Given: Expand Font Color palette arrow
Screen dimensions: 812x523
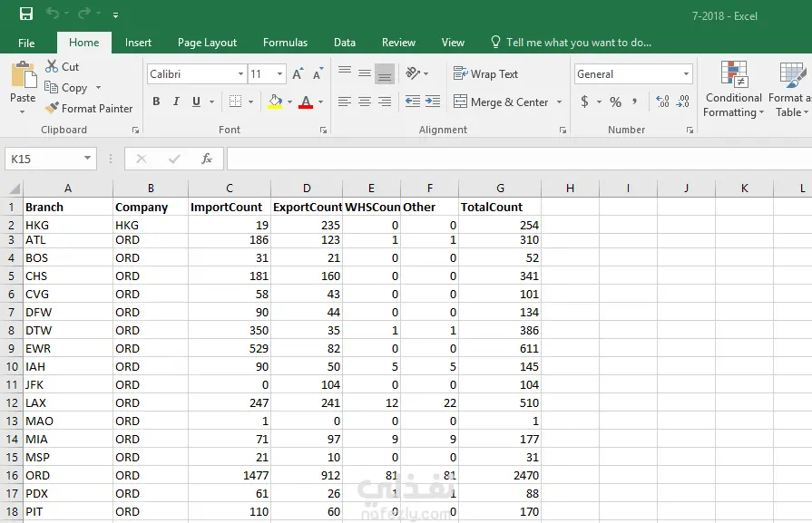Looking at the screenshot, I should [x=321, y=102].
